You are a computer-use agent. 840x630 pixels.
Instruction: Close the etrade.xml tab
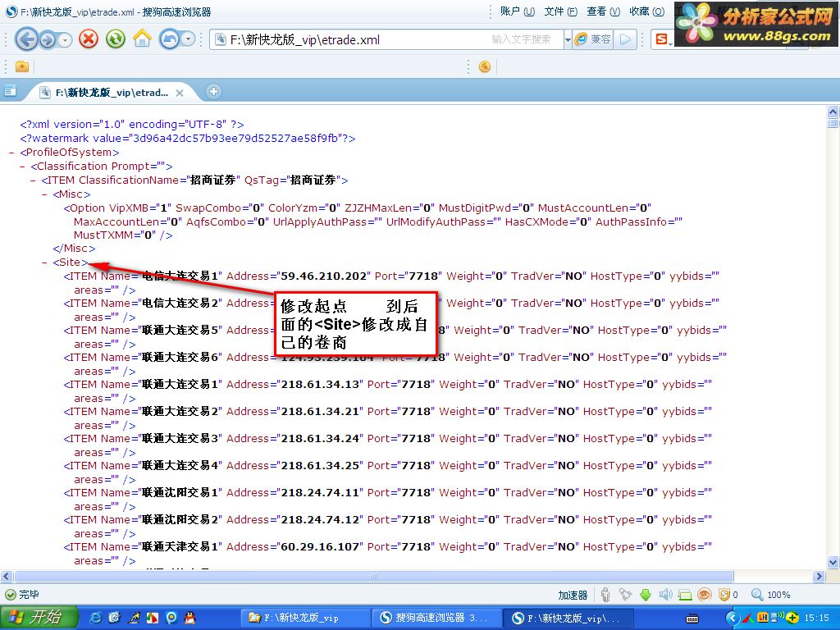point(180,93)
